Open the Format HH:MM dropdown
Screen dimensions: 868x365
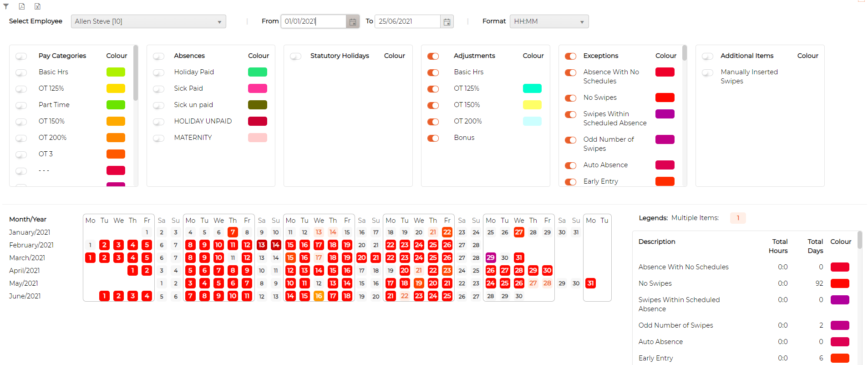click(549, 21)
